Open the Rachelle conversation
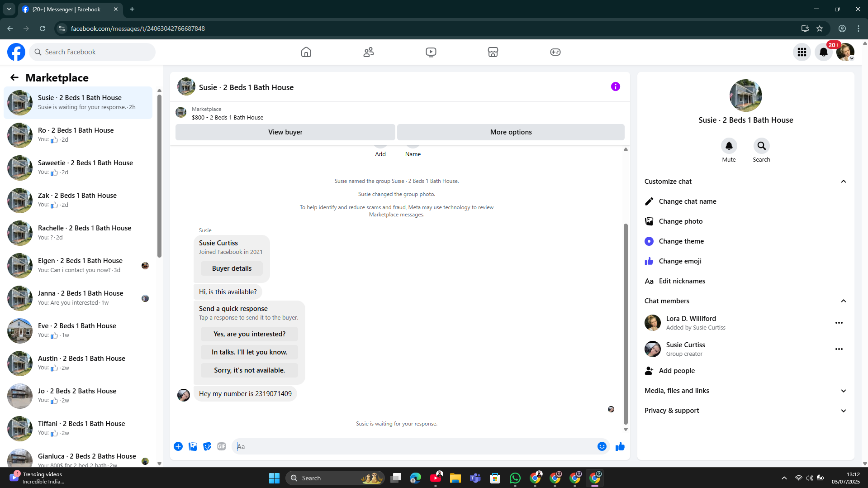The width and height of the screenshot is (868, 488). click(x=78, y=233)
